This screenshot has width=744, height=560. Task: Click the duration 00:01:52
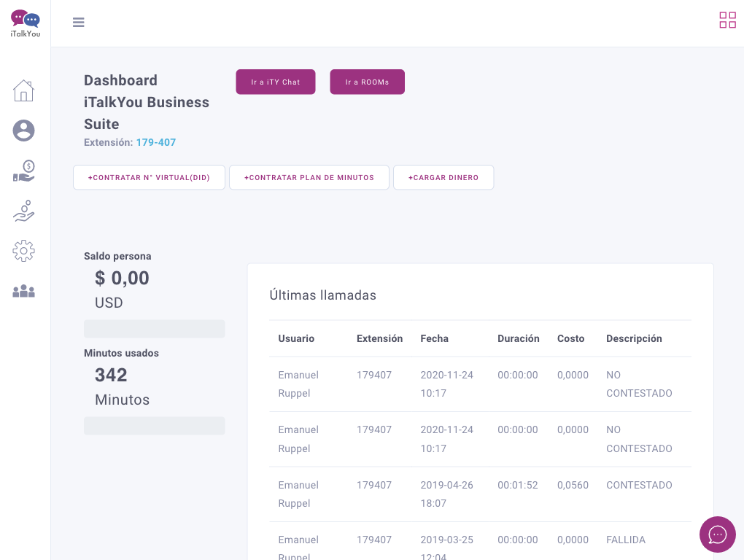tap(518, 485)
